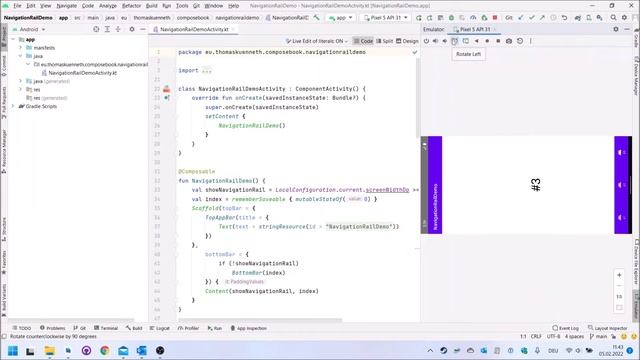
Task: Open the Navigate menu
Action: [67, 6]
